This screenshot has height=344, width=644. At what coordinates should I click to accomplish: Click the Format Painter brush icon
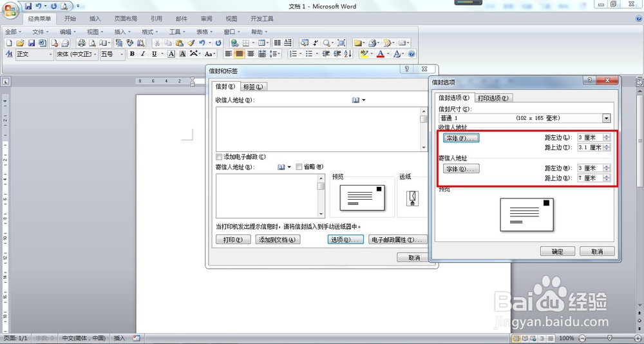[x=191, y=43]
